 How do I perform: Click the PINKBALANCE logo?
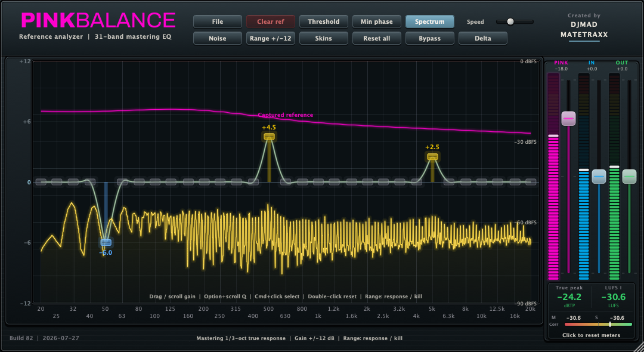pyautogui.click(x=98, y=20)
